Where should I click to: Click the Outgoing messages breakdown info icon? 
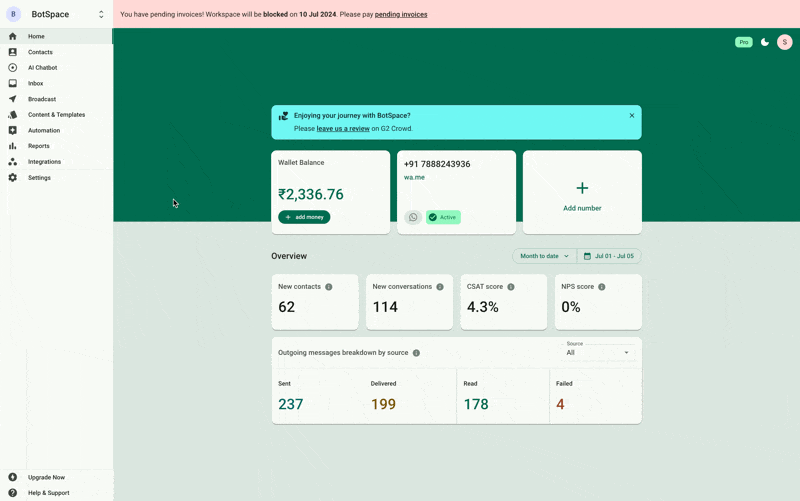tap(416, 353)
